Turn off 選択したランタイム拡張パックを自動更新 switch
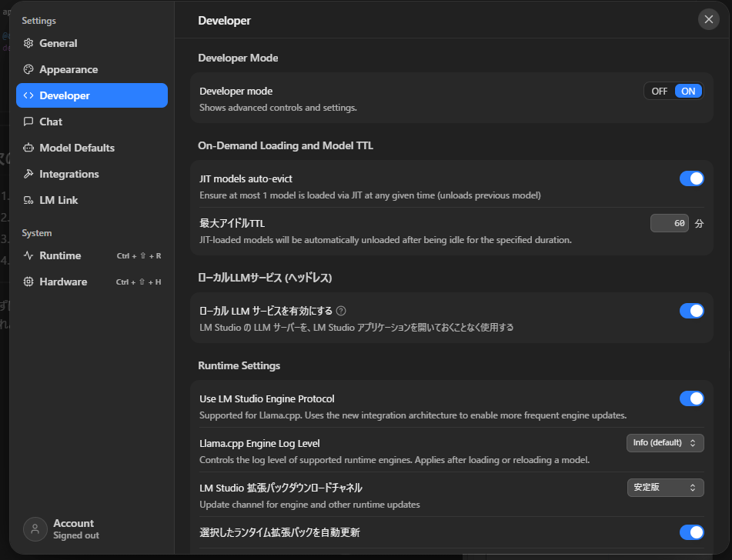Image resolution: width=732 pixels, height=560 pixels. (x=691, y=532)
